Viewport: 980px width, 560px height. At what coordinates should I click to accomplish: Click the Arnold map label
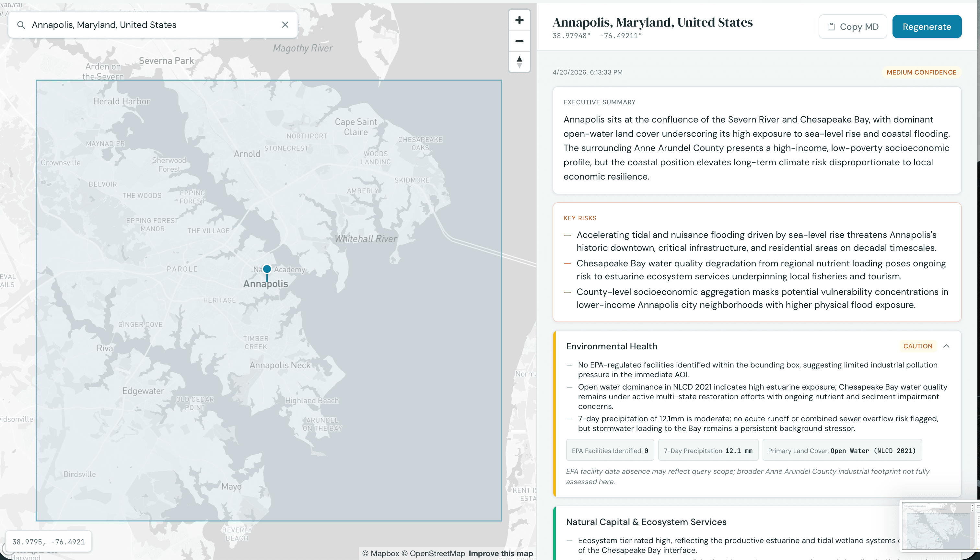(x=247, y=154)
